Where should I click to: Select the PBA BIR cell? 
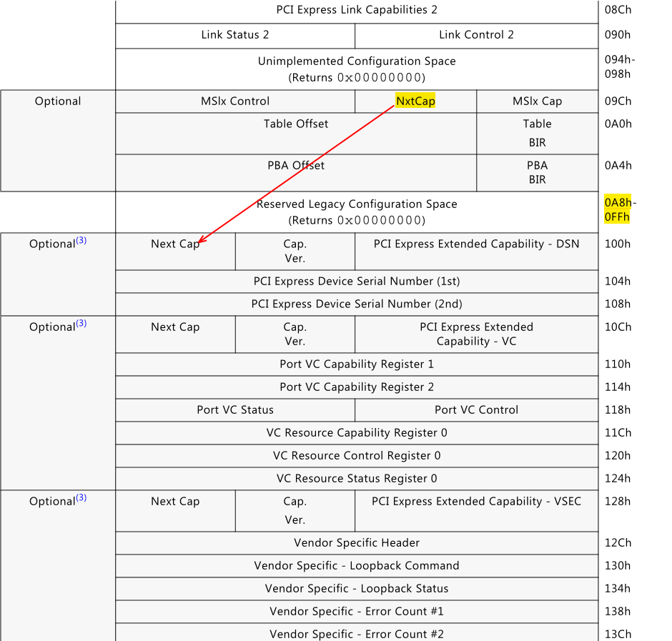pos(538,173)
